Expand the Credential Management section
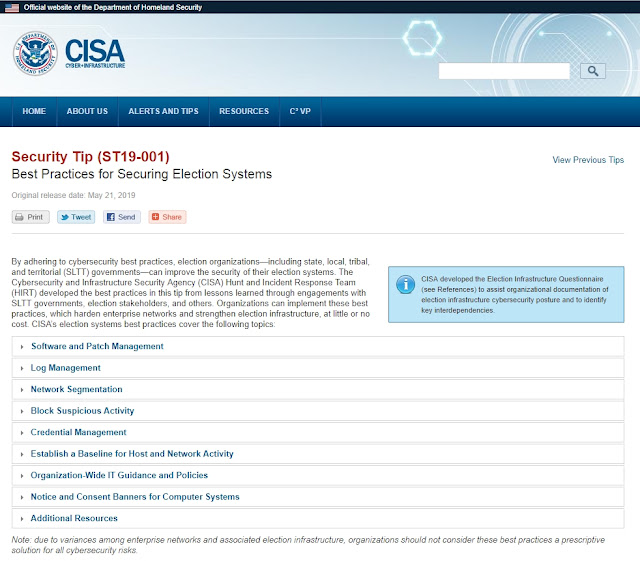640x561 pixels. click(318, 432)
